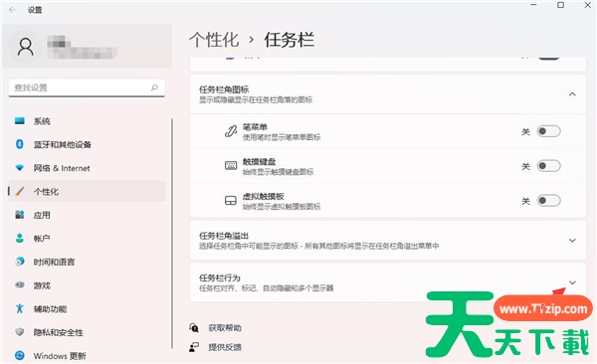Open the 获取帮助 link
Viewport: 597px width, 364px height.
(x=225, y=328)
